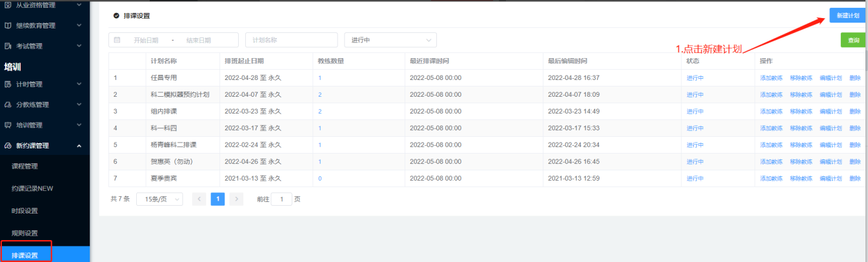Click 移除教练 for 夏季贵宾 row
Screen dimensions: 868x262
801,179
